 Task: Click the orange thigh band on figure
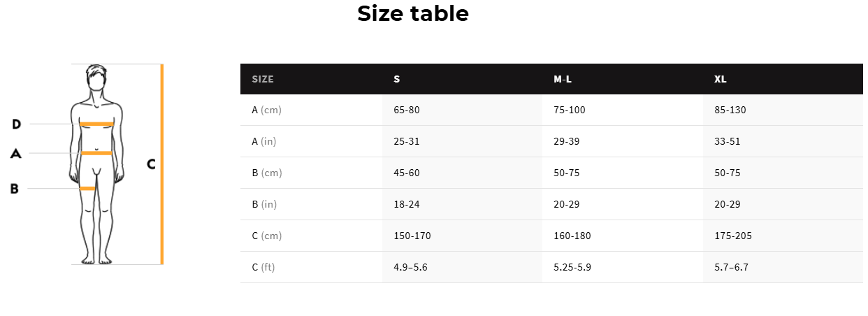pyautogui.click(x=87, y=188)
